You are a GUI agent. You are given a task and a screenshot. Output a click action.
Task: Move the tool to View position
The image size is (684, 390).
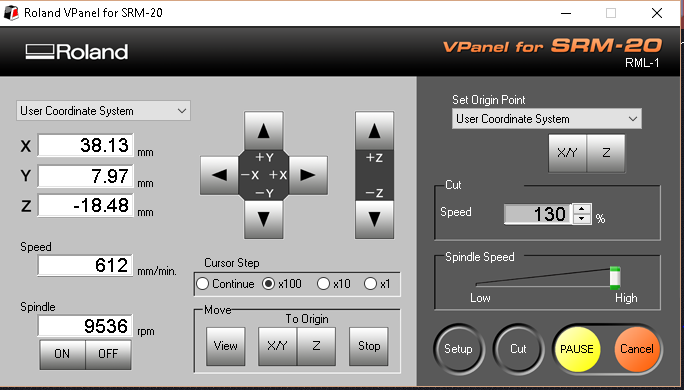coord(226,346)
